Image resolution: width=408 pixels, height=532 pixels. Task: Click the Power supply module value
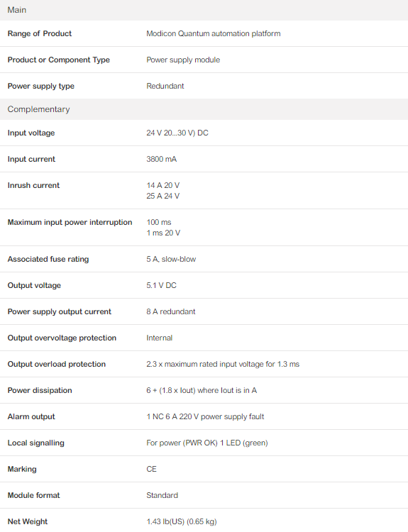[183, 60]
